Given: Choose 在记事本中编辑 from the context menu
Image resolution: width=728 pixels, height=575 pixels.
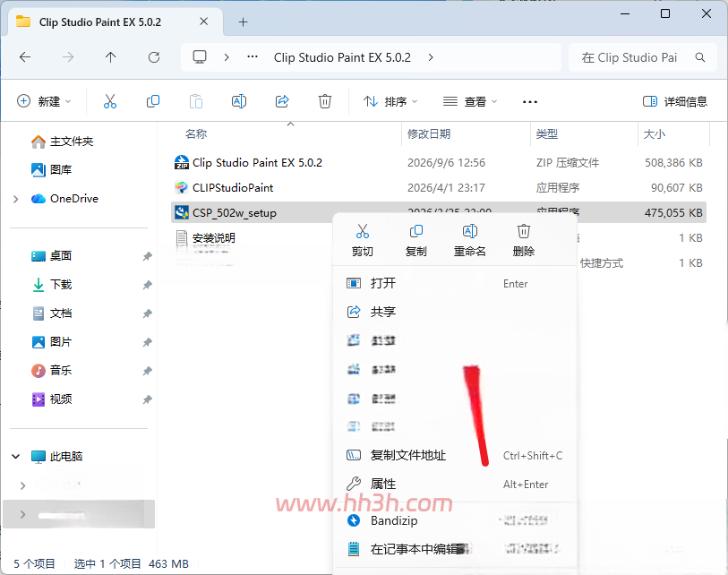Looking at the screenshot, I should coord(455,549).
